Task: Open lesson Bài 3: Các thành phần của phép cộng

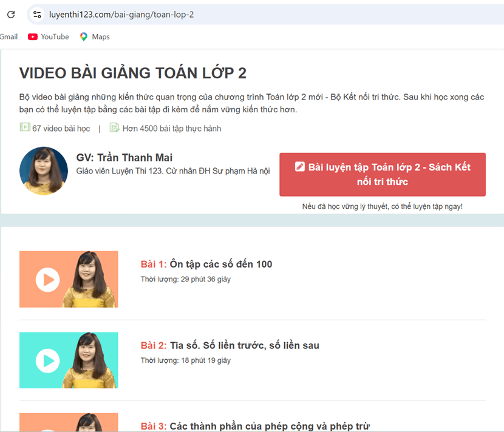Action: click(255, 426)
